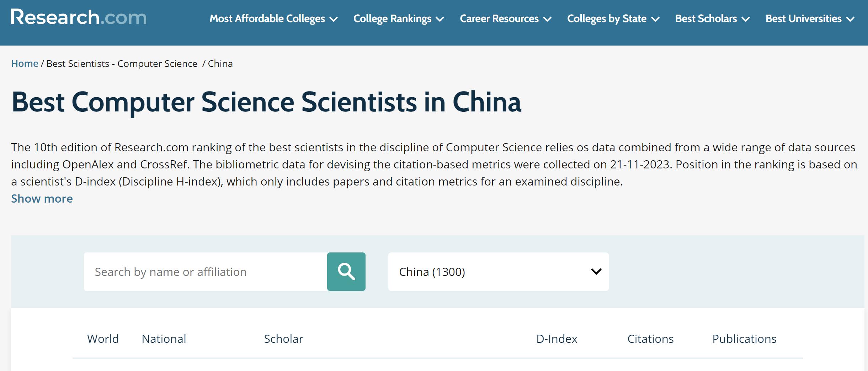Expand the College Rankings chevron arrow
The image size is (868, 371).
pyautogui.click(x=440, y=19)
